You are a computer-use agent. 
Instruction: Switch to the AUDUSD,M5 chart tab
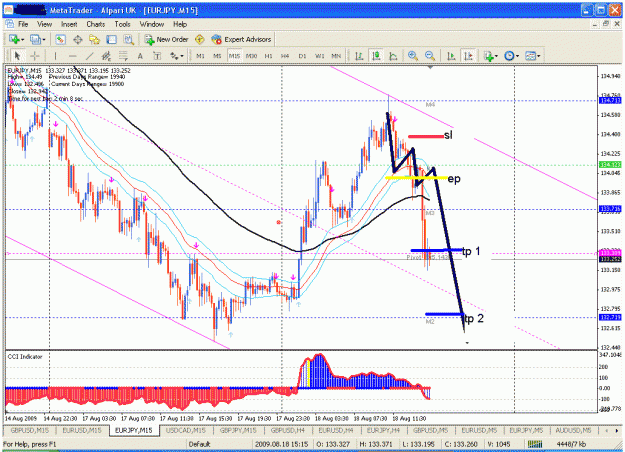pos(573,430)
